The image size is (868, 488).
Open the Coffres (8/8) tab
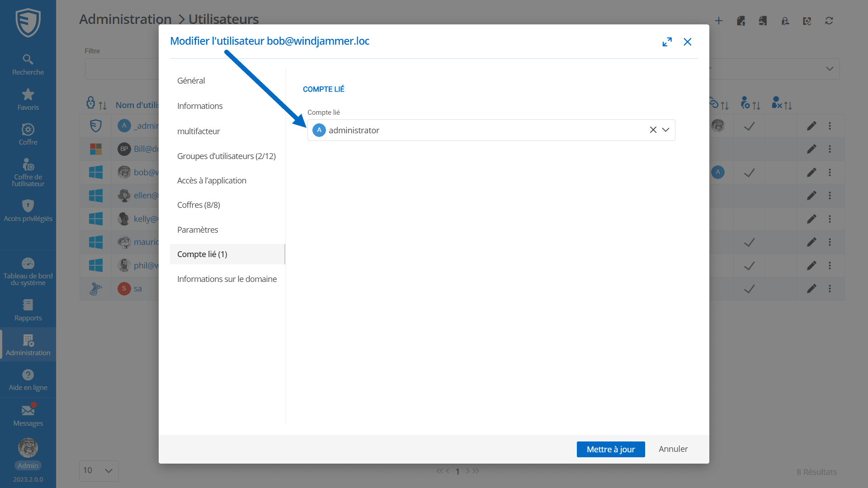pos(198,205)
